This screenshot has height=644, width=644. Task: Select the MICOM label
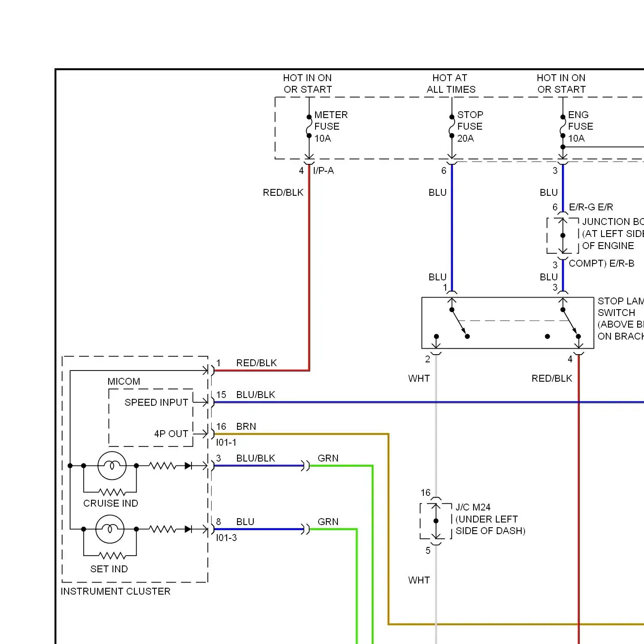124,381
